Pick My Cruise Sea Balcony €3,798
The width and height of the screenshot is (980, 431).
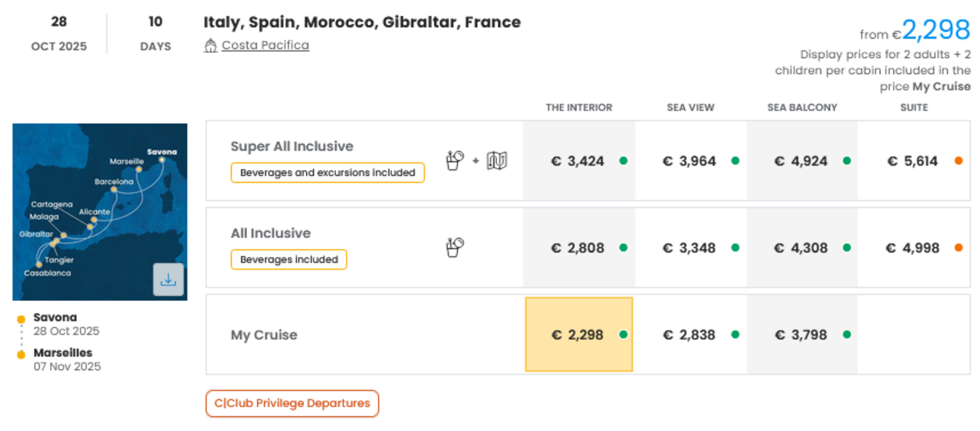coord(801,335)
